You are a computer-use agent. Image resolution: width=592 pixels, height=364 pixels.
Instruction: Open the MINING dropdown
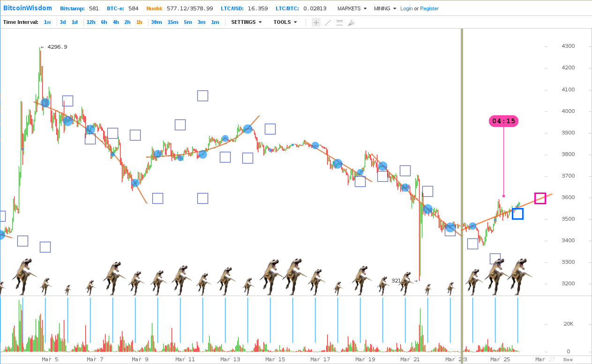(x=385, y=8)
